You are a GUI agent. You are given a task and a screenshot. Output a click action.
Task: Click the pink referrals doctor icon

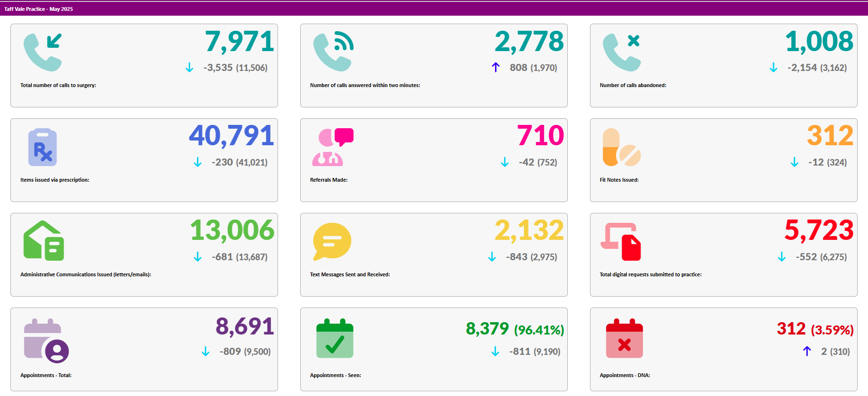point(333,147)
